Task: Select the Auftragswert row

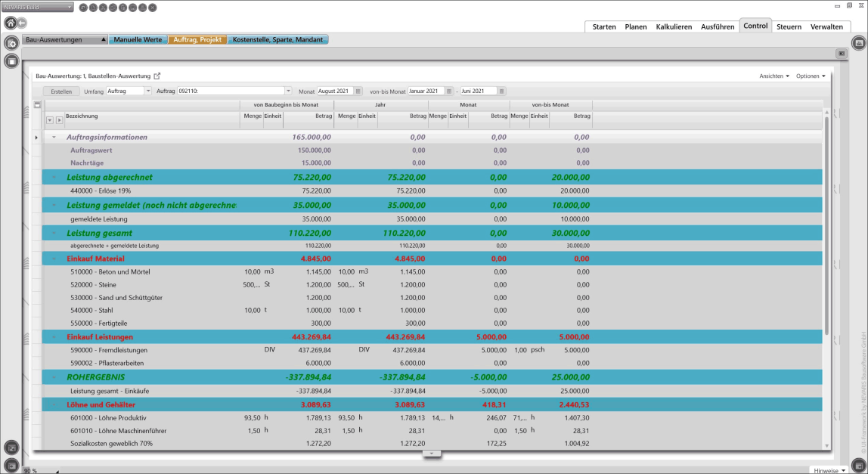Action: click(x=432, y=150)
